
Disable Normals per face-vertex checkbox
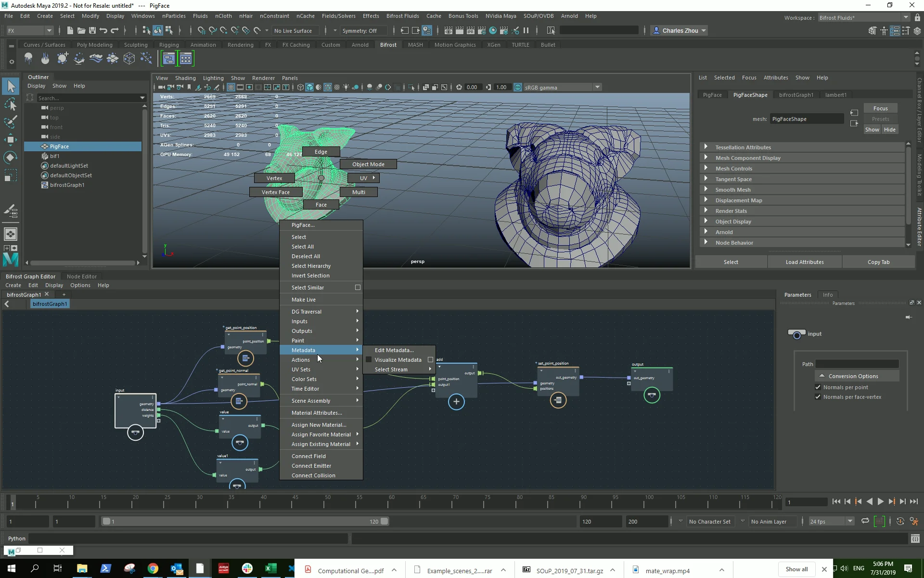tap(818, 397)
